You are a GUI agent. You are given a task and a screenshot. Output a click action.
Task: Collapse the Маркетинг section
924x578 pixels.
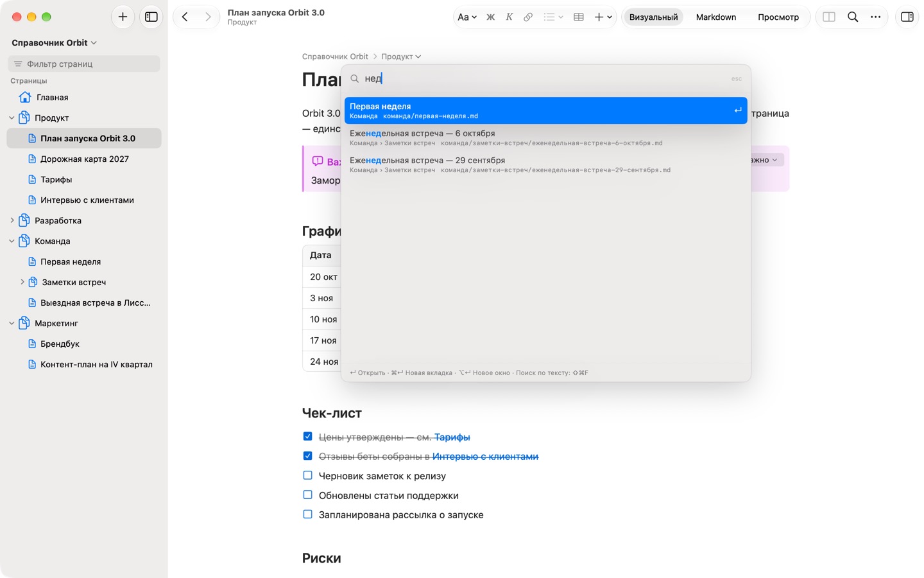pyautogui.click(x=12, y=324)
